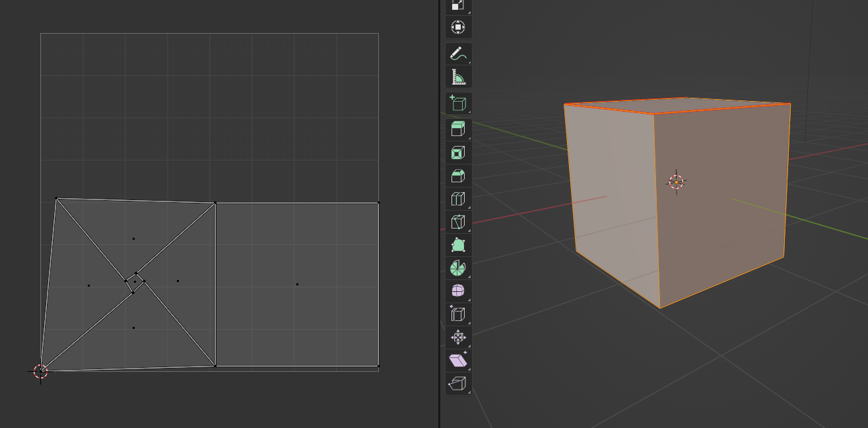
Task: Choose the Shear tool
Action: [458, 360]
